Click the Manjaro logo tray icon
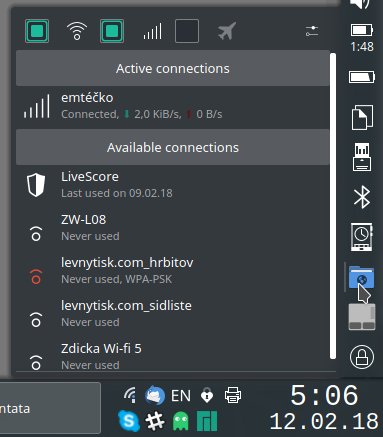 (x=207, y=421)
